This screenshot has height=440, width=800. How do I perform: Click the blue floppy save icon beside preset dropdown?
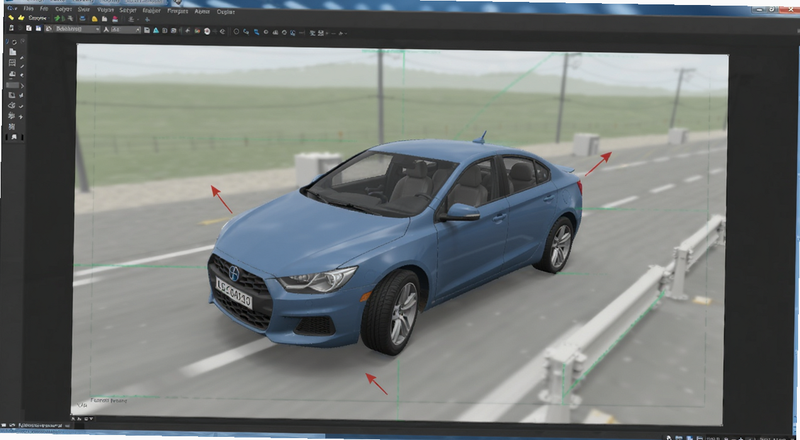tap(38, 29)
